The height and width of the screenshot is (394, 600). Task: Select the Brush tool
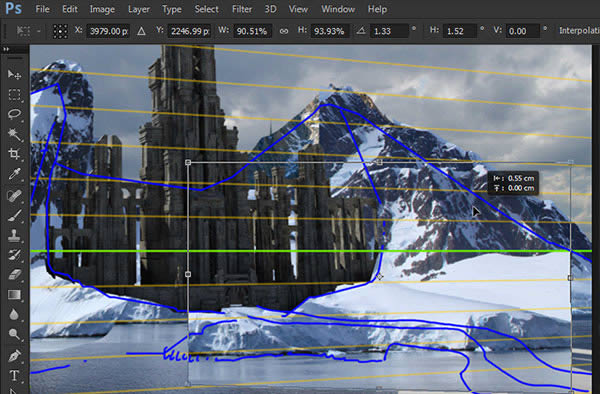[14, 215]
